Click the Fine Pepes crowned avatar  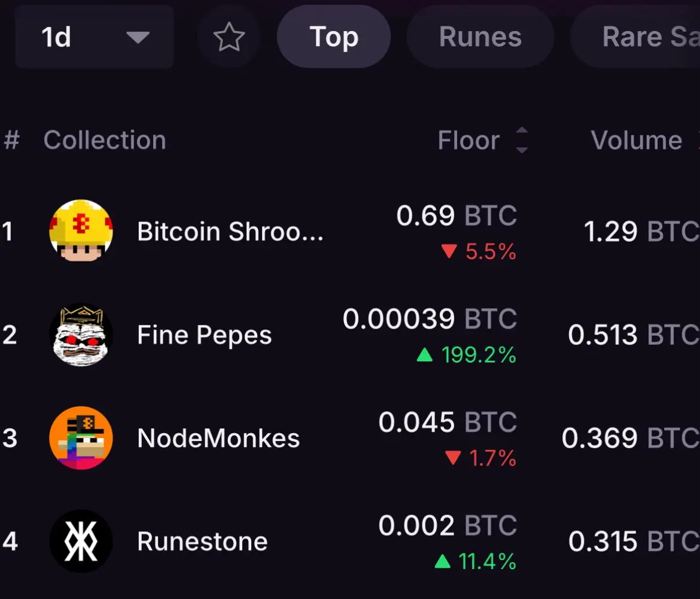[81, 335]
